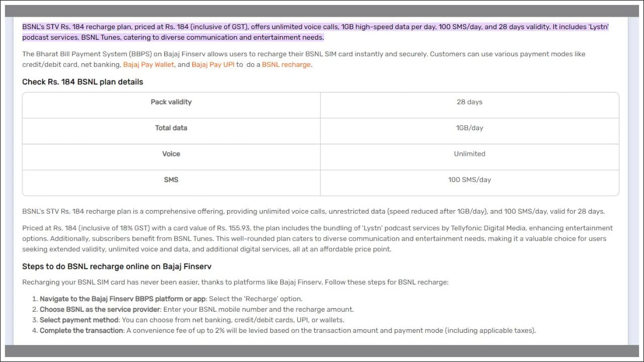This screenshot has width=644, height=362.
Task: Click the paragraph starting 'Priced at Rs. 184 (inclusive of 18% GST)'
Action: point(317,239)
